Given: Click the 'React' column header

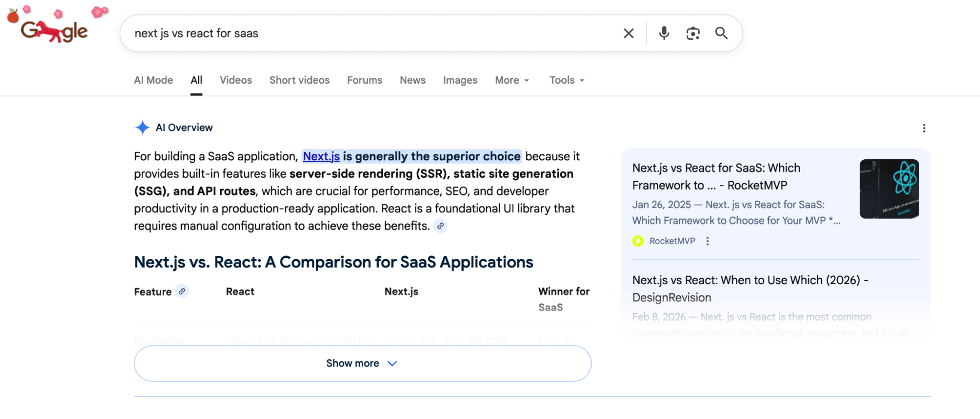Looking at the screenshot, I should tap(240, 292).
